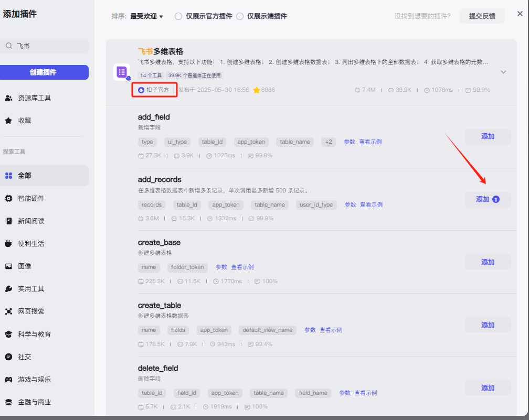Click the 14 个工具 tag
Image resolution: width=529 pixels, height=420 pixels.
(151, 76)
